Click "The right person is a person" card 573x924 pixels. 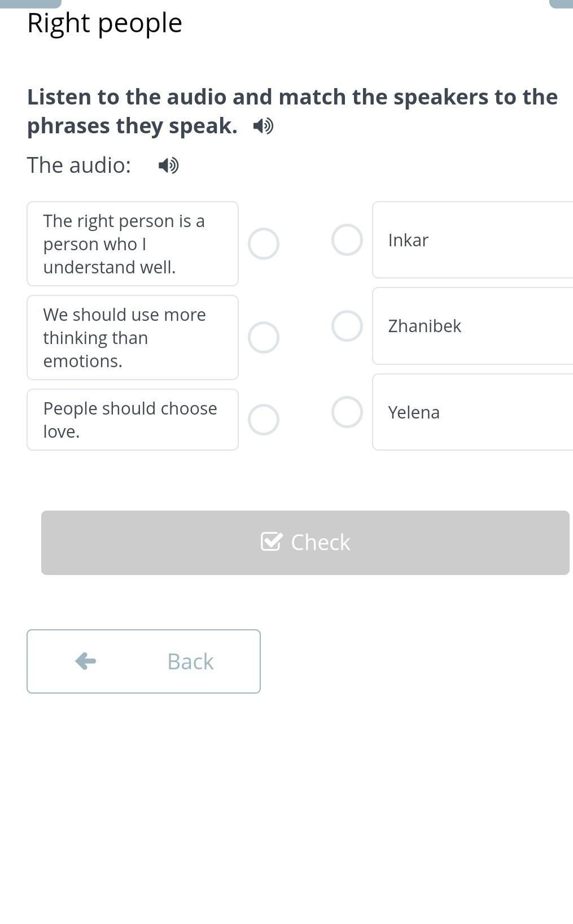coord(133,244)
